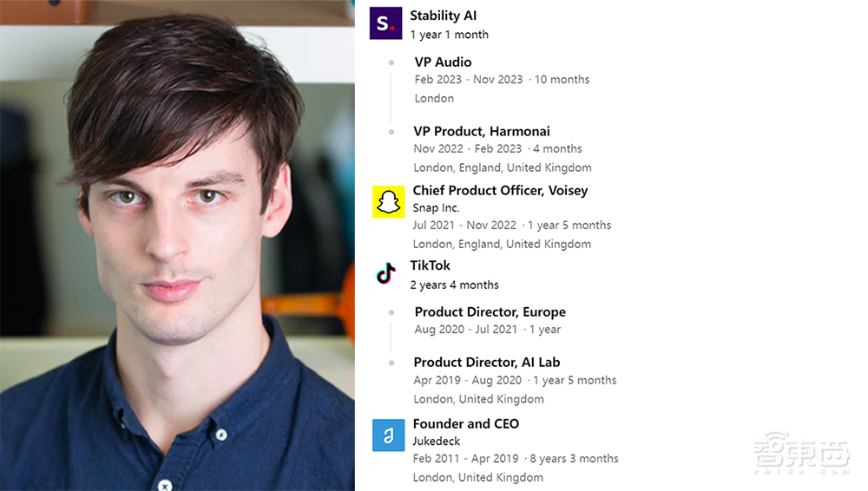Click the TikTok logo icon
Screen dimensions: 868x491
coord(386,274)
